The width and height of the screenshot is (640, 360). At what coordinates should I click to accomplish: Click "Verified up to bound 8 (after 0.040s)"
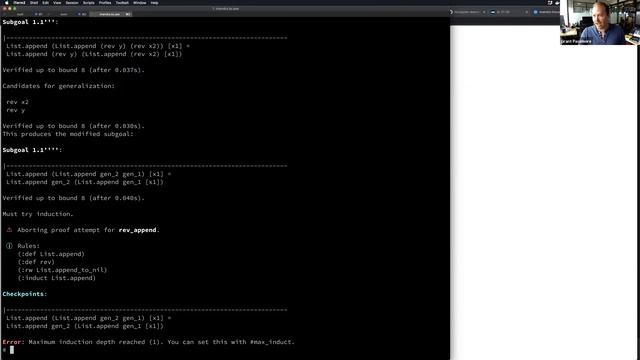[73, 198]
